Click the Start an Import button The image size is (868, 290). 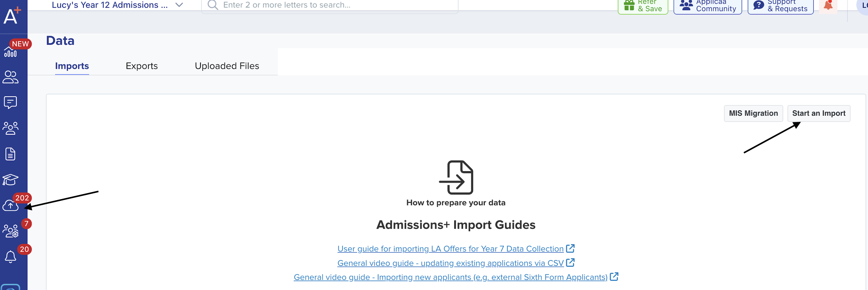coord(819,113)
